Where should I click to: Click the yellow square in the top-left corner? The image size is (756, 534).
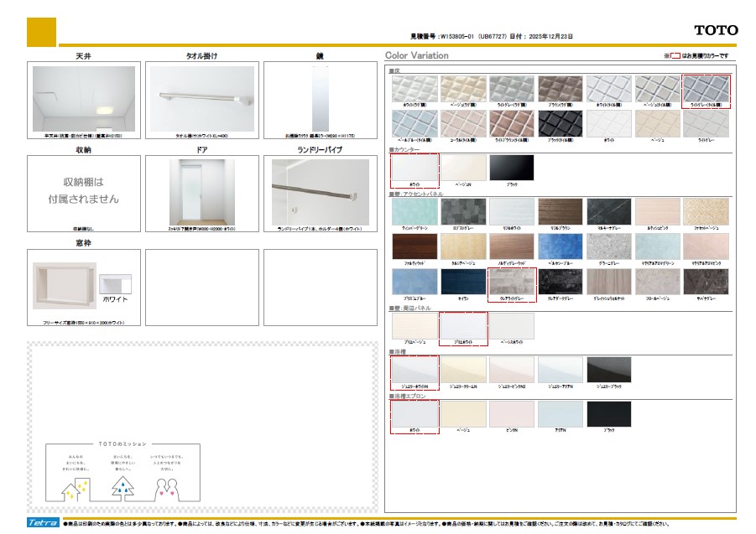point(42,32)
